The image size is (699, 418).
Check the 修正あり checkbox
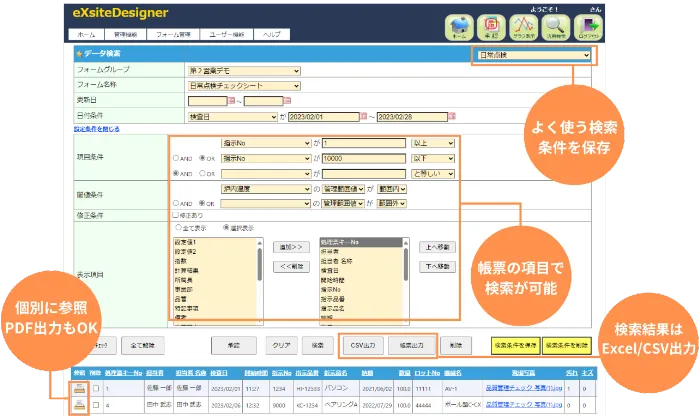(176, 213)
